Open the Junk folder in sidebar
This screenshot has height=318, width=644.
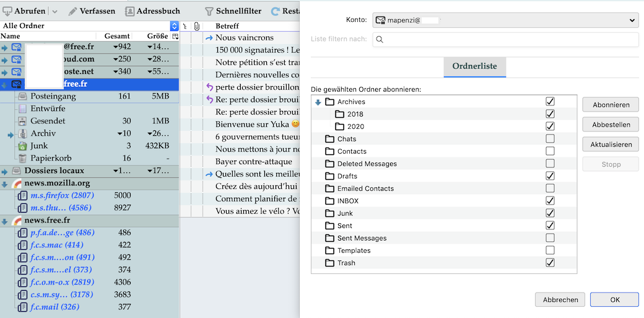pyautogui.click(x=39, y=146)
